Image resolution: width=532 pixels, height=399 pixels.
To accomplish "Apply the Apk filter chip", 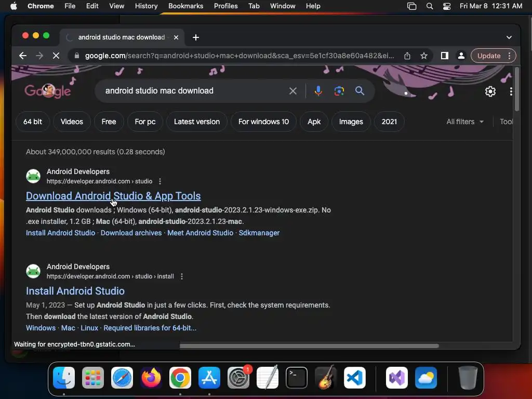I will click(314, 122).
